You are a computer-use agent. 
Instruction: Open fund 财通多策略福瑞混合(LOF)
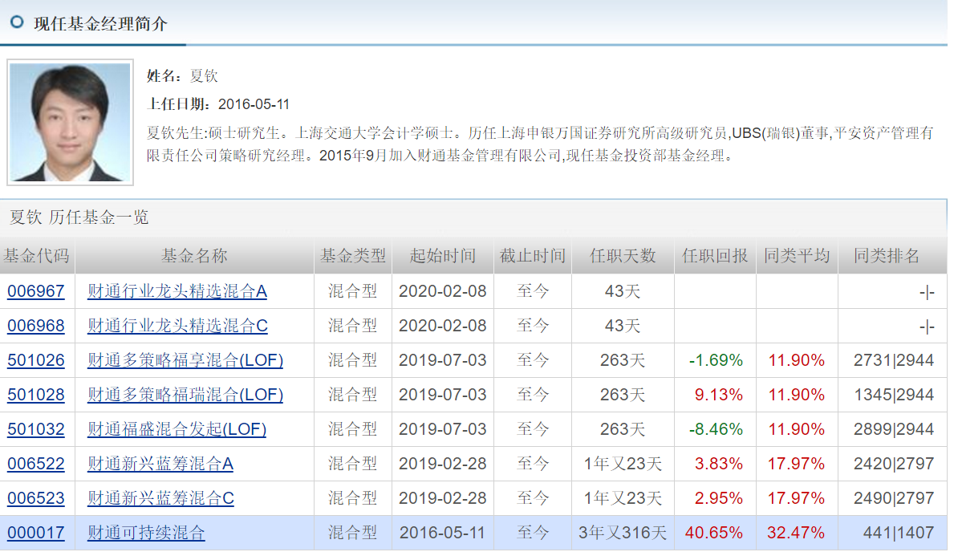click(185, 395)
